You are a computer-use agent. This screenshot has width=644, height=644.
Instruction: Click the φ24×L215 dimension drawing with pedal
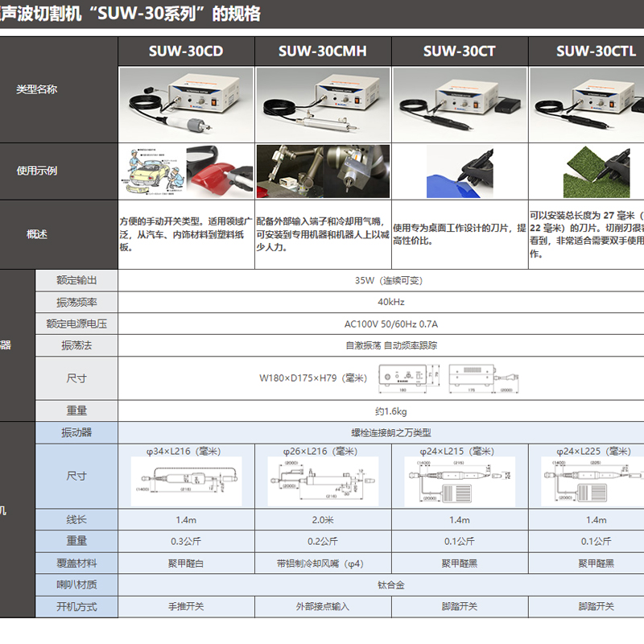tap(460, 481)
